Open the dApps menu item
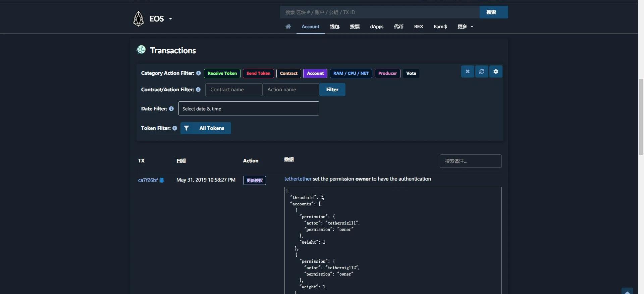The width and height of the screenshot is (644, 294). pyautogui.click(x=376, y=27)
